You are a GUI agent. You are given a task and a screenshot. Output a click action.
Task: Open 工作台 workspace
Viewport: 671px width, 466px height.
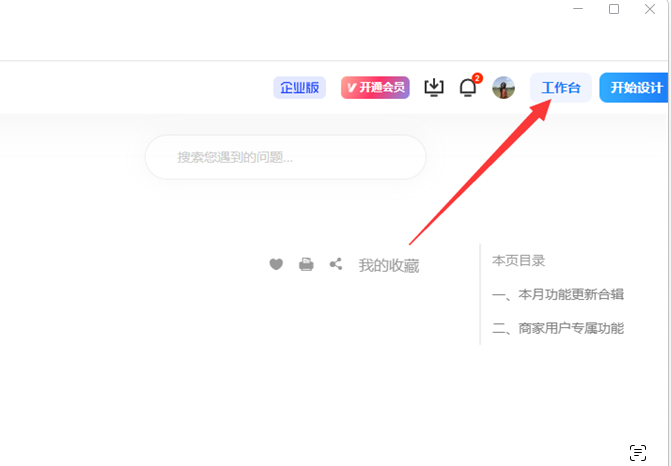coord(561,88)
